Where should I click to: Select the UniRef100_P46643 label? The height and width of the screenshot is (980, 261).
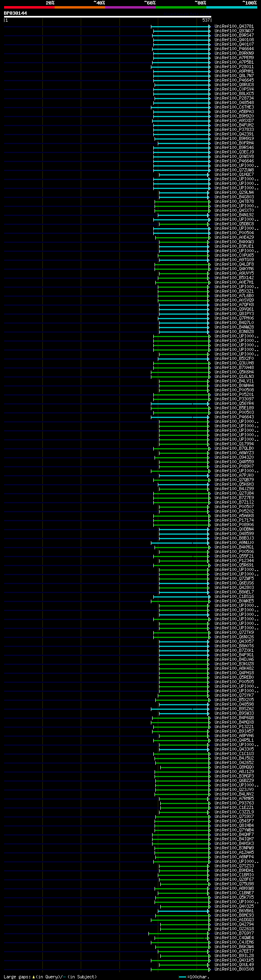tap(234, 417)
